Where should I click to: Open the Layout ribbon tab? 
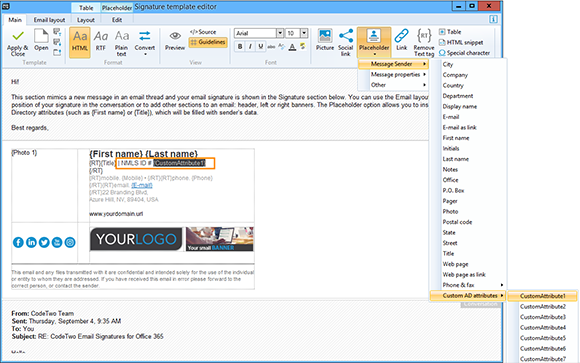coord(86,20)
